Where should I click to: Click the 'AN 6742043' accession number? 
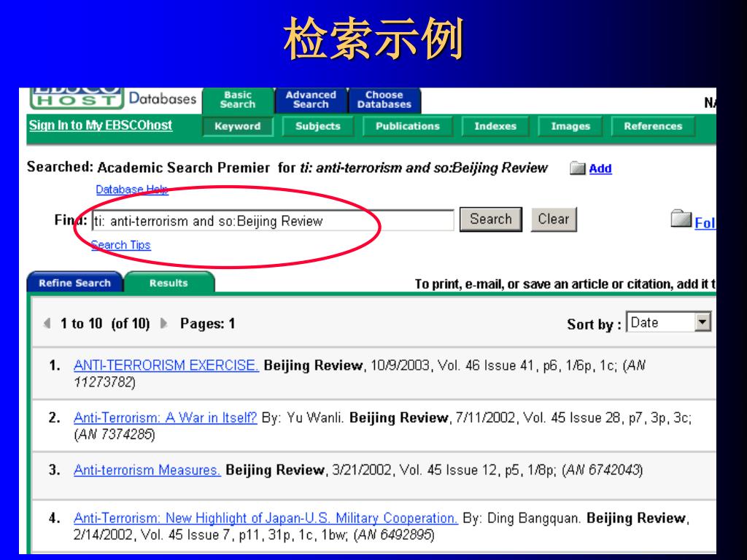click(602, 470)
